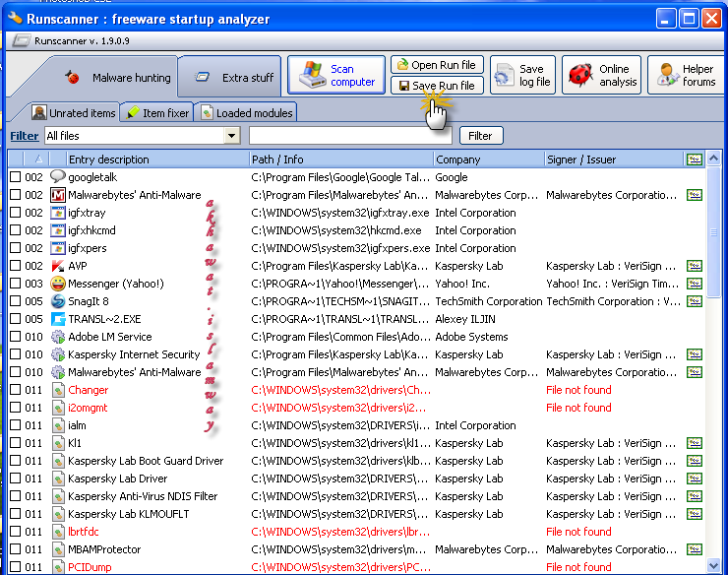Check the SnagIt 8 checkbox
The image size is (728, 575).
point(16,300)
